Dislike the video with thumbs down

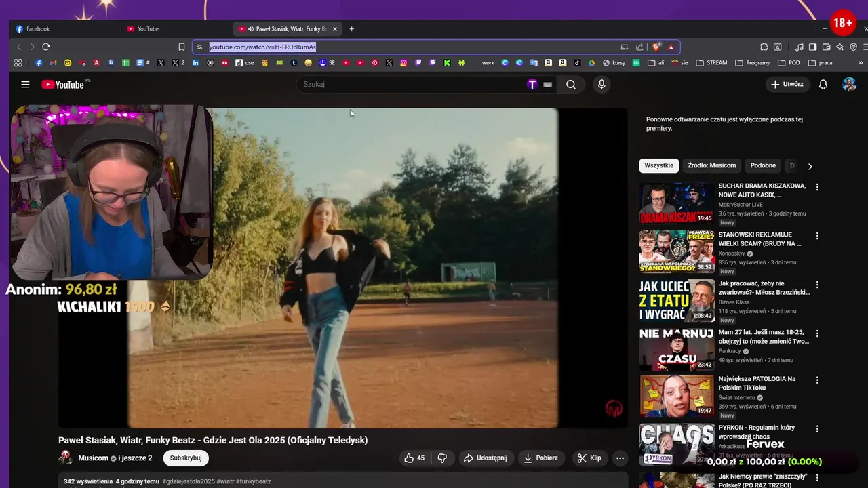coord(442,458)
